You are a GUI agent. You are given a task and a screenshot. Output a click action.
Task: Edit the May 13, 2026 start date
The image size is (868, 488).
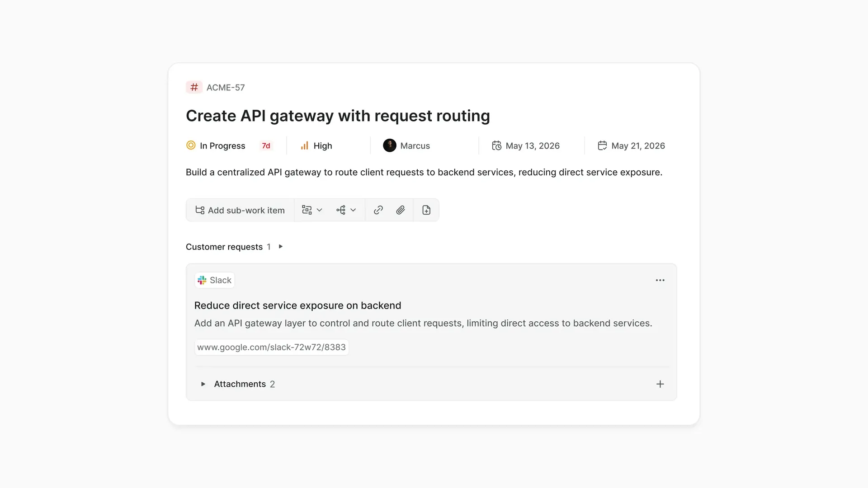coord(533,145)
